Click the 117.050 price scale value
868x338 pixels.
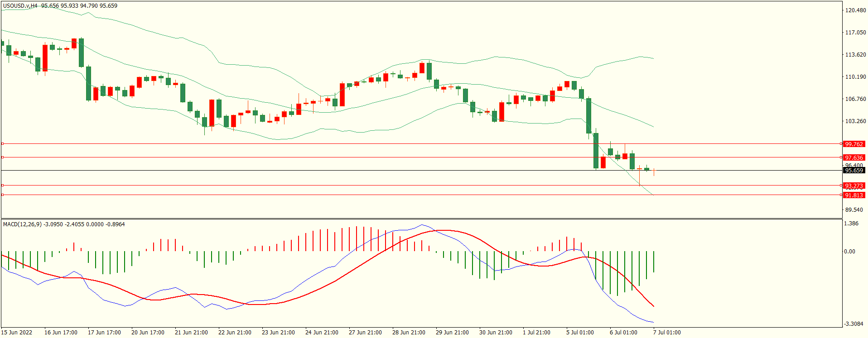(856, 33)
